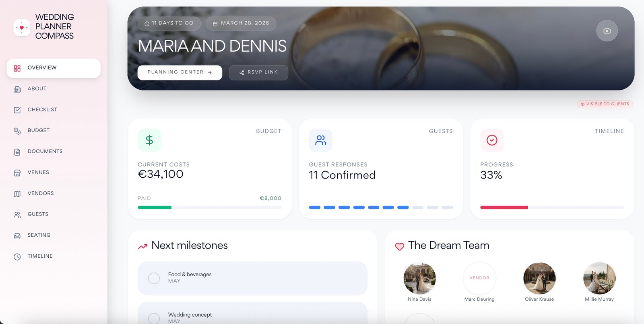Screen dimensions: 644x324
Task: Click the €34,100 current costs value
Action: tap(161, 174)
